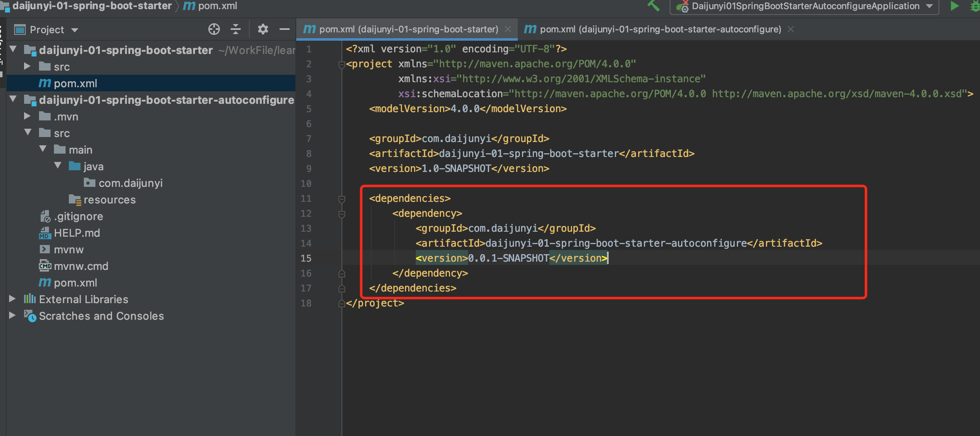Expand Scratches and Consoles
980x436 pixels.
pyautogui.click(x=12, y=315)
